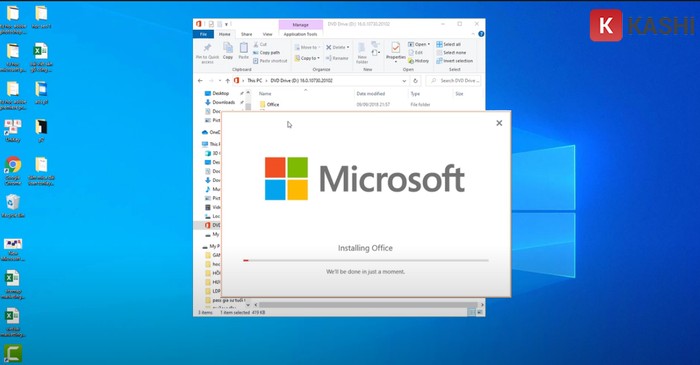Select the DVD Drive navigation item

point(212,225)
